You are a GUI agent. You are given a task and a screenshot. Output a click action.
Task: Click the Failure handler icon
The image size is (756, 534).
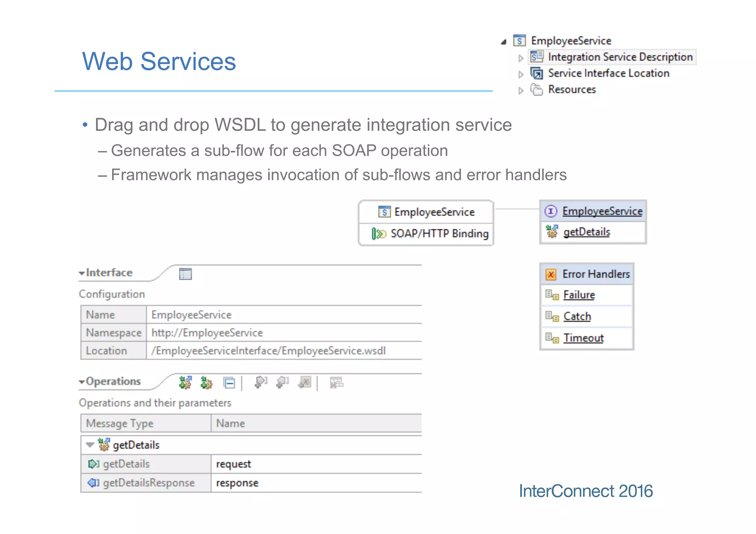coord(552,295)
